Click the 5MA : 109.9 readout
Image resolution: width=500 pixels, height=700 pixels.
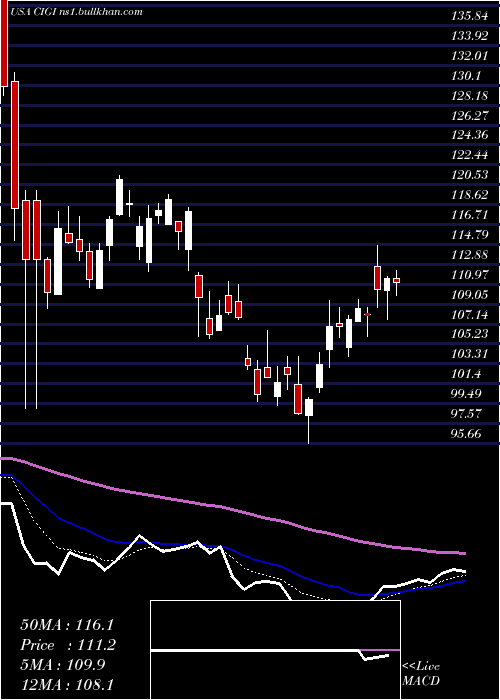coord(62,665)
